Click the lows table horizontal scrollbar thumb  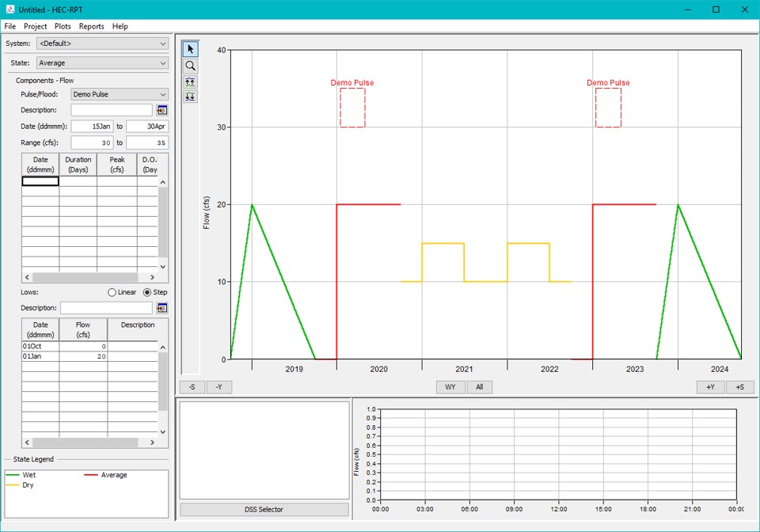85,443
